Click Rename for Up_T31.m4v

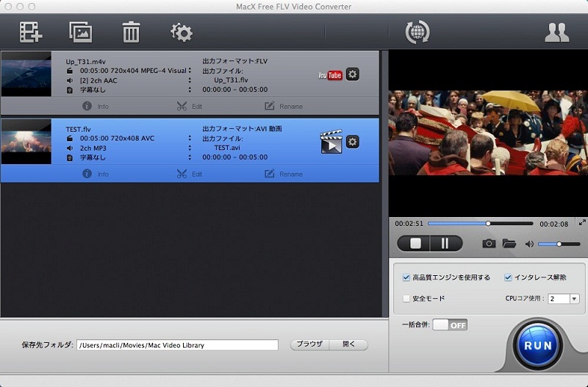coord(284,106)
